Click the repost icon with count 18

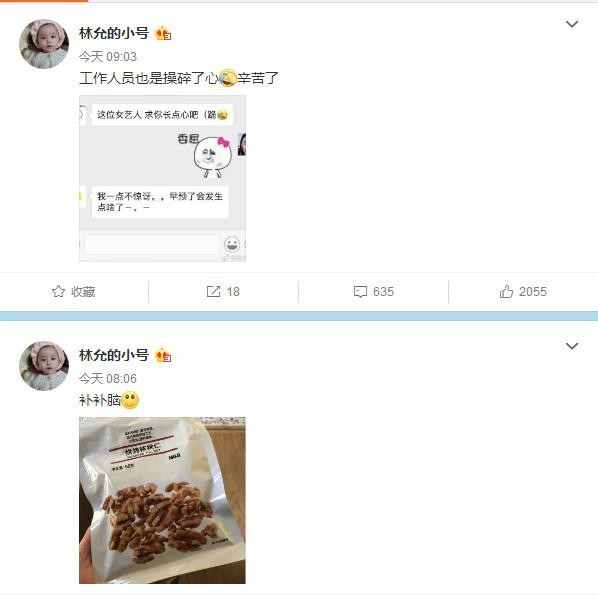click(213, 291)
